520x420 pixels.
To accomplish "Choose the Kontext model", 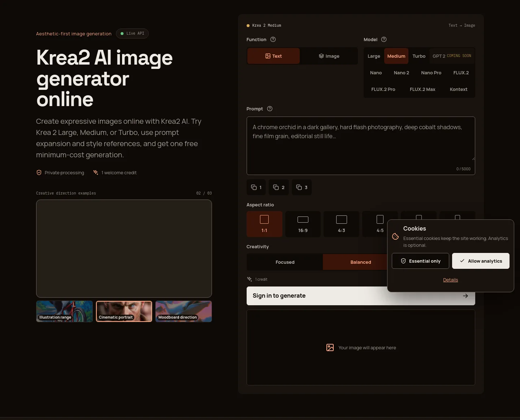I will (459, 89).
